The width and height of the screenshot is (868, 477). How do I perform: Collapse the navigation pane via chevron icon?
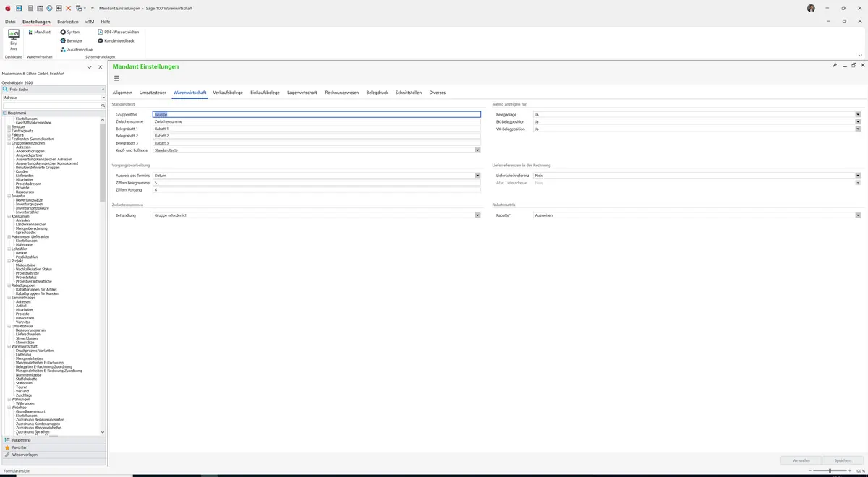click(89, 66)
